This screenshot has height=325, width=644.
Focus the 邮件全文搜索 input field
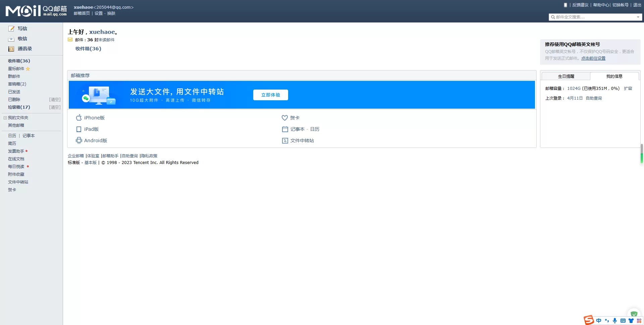tap(595, 17)
